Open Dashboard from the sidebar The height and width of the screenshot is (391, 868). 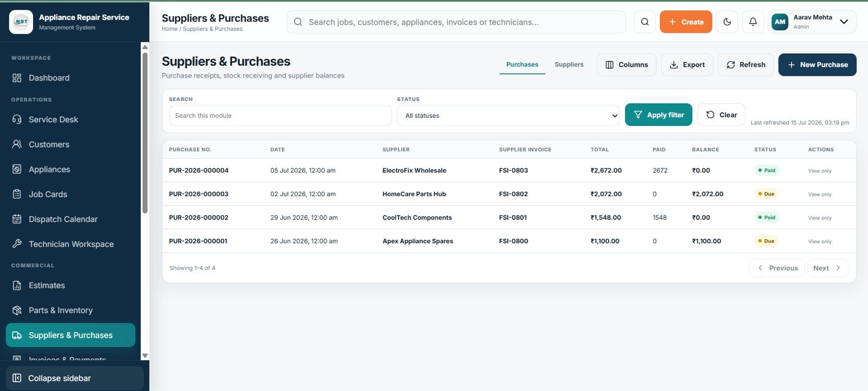point(71,78)
